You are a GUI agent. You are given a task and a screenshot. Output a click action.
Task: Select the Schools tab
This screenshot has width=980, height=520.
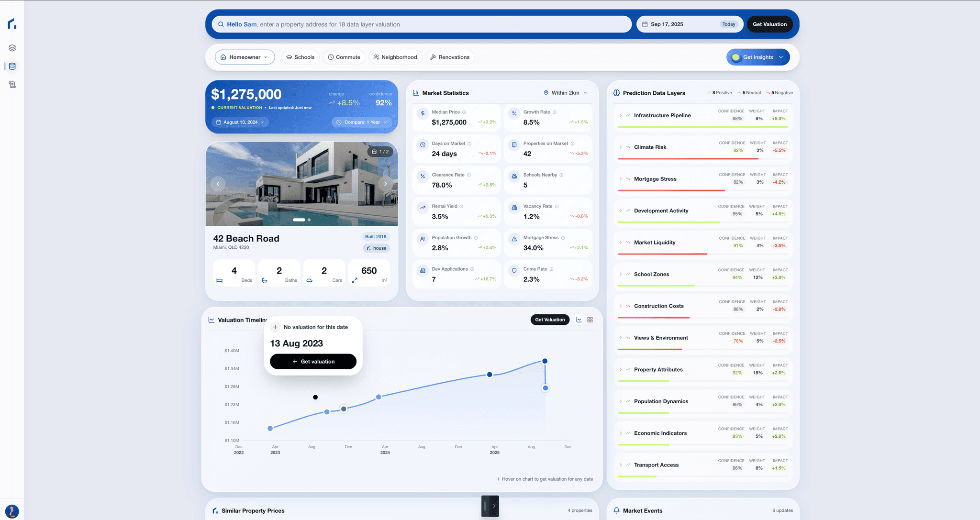pyautogui.click(x=300, y=57)
